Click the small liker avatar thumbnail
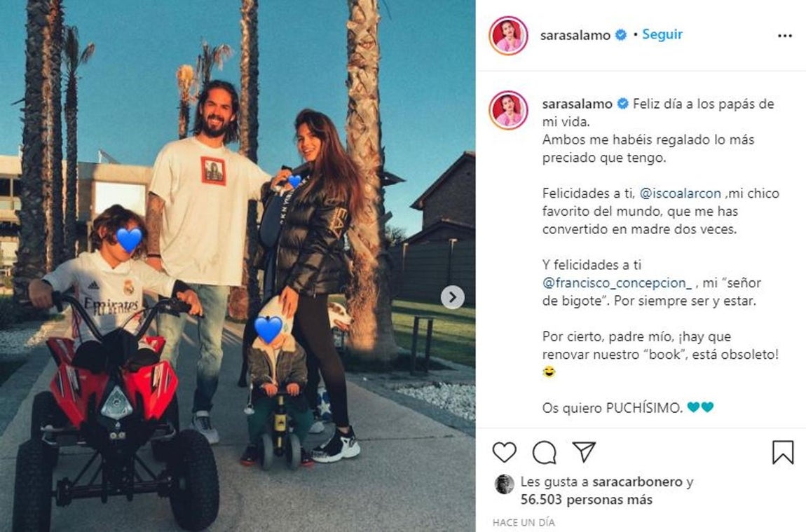 point(504,484)
